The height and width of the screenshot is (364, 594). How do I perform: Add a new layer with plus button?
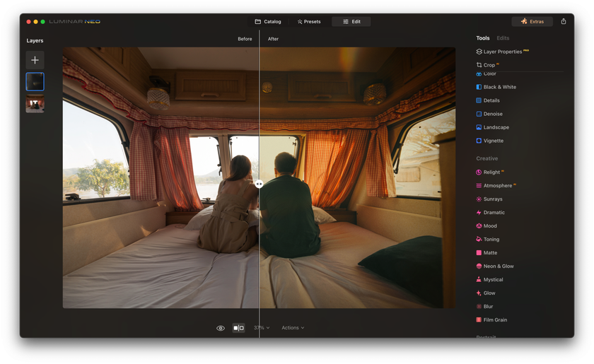[35, 60]
